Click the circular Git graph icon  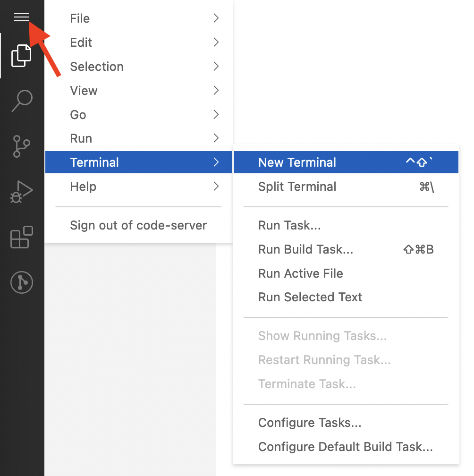pyautogui.click(x=22, y=282)
